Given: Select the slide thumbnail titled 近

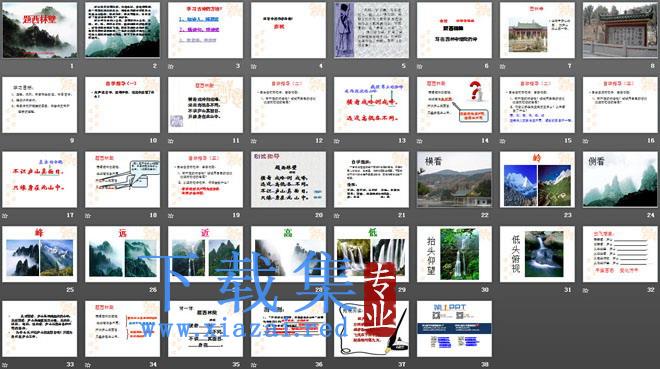Looking at the screenshot, I should [x=205, y=254].
